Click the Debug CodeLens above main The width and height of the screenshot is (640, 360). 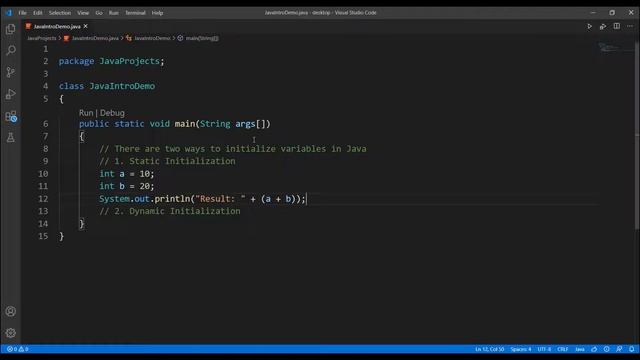click(x=112, y=113)
